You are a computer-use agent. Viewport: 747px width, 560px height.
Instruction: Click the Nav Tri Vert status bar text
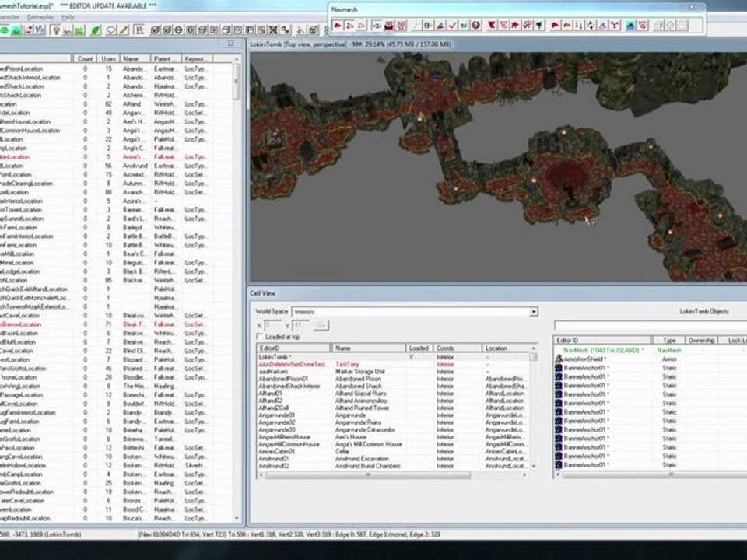point(289,534)
